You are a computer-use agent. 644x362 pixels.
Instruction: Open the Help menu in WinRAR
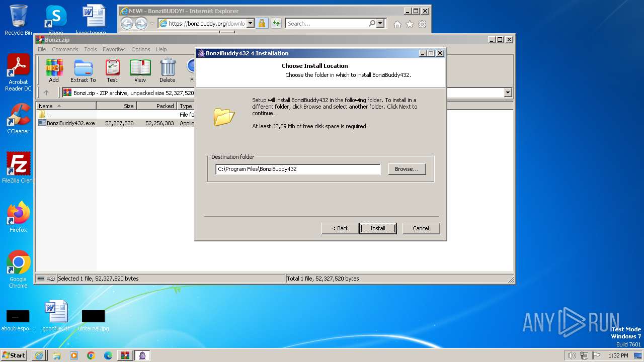click(x=161, y=49)
